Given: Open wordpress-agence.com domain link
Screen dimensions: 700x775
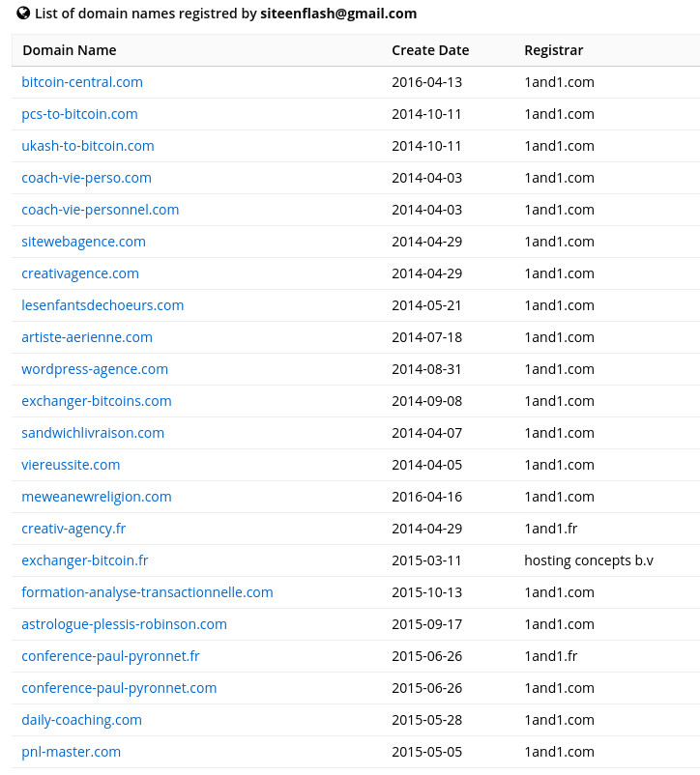Looking at the screenshot, I should coord(95,369).
